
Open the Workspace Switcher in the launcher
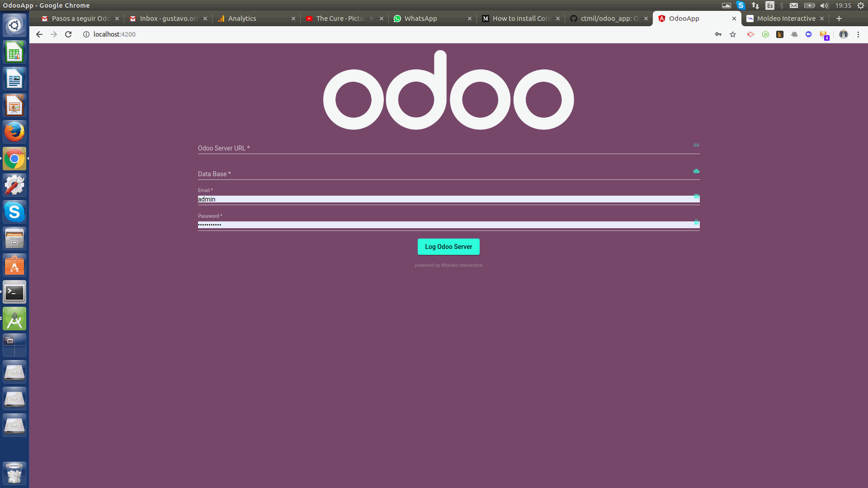[14, 346]
